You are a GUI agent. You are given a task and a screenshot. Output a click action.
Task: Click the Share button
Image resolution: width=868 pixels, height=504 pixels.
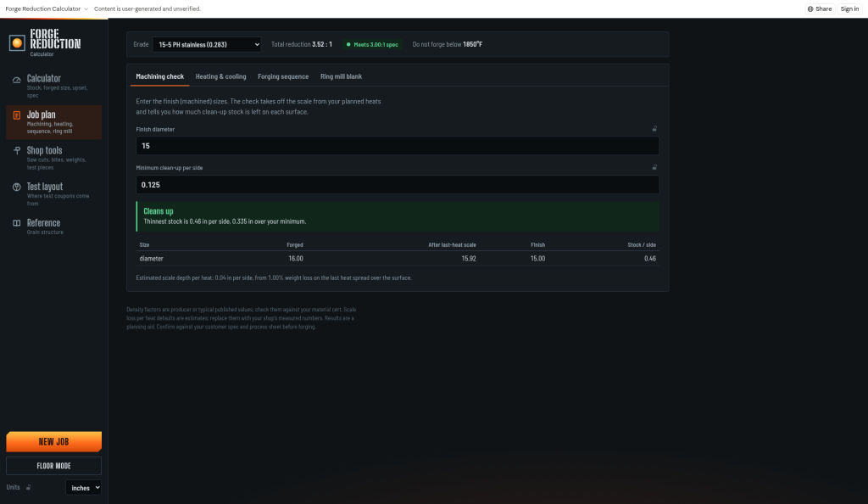820,8
